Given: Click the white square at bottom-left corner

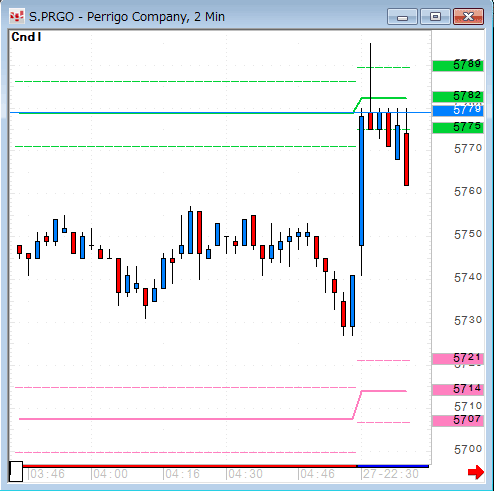Looking at the screenshot, I should click(x=16, y=472).
